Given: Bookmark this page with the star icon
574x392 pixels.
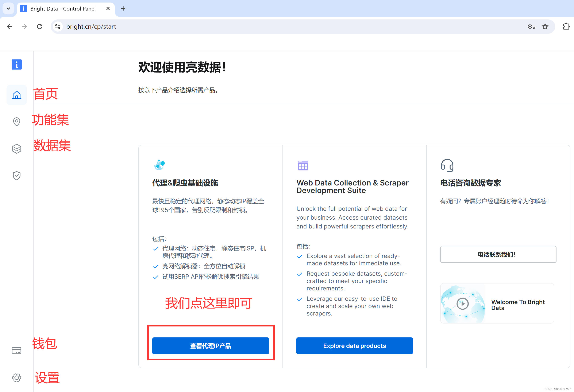Looking at the screenshot, I should point(545,27).
